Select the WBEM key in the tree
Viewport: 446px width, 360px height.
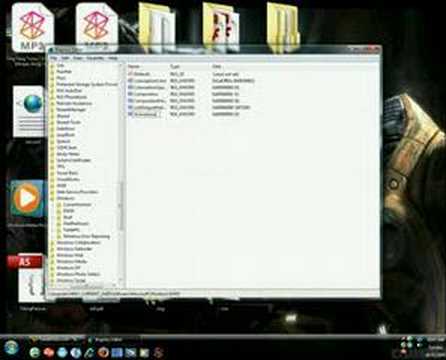coord(62,186)
